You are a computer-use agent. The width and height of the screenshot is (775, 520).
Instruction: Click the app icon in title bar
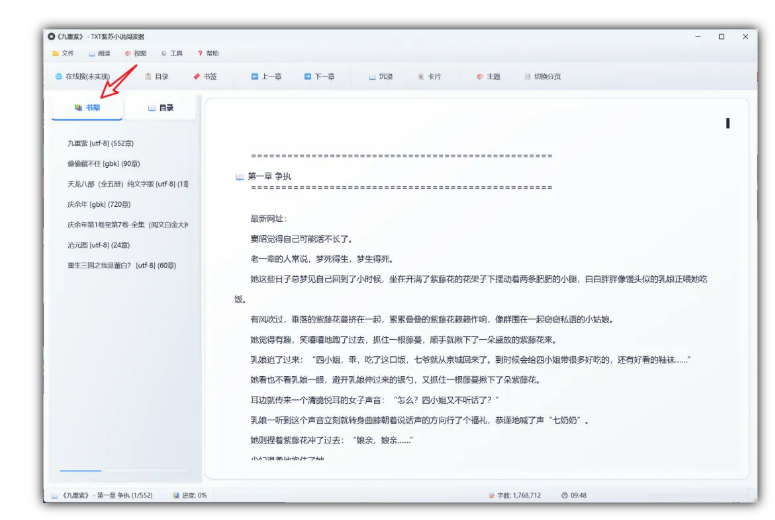tap(51, 37)
